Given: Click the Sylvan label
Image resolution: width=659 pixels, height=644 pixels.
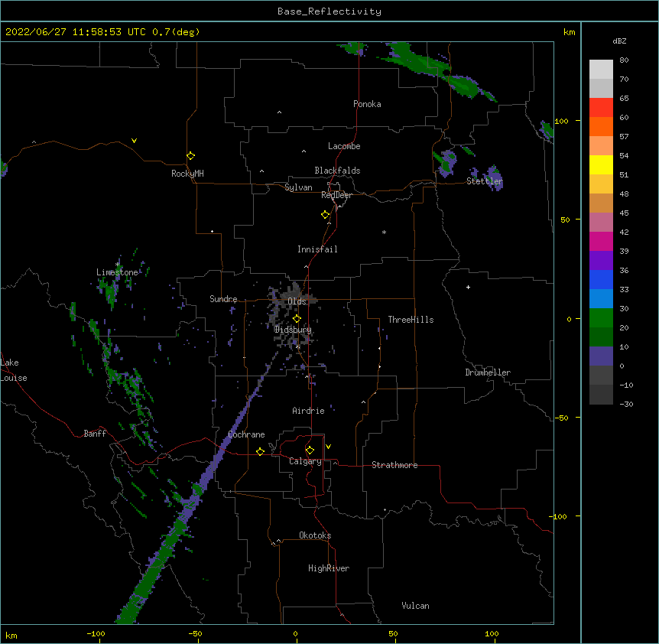Looking at the screenshot, I should [x=298, y=187].
